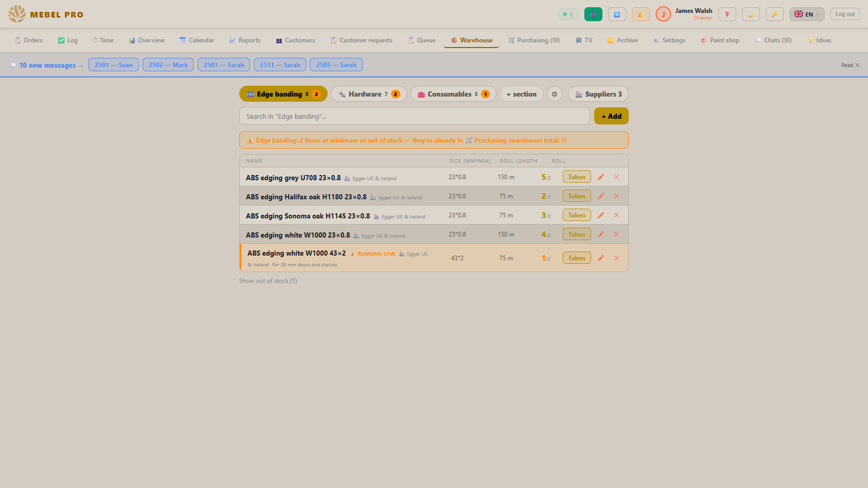Open the TV tab
The height and width of the screenshot is (488, 868).
pos(584,40)
